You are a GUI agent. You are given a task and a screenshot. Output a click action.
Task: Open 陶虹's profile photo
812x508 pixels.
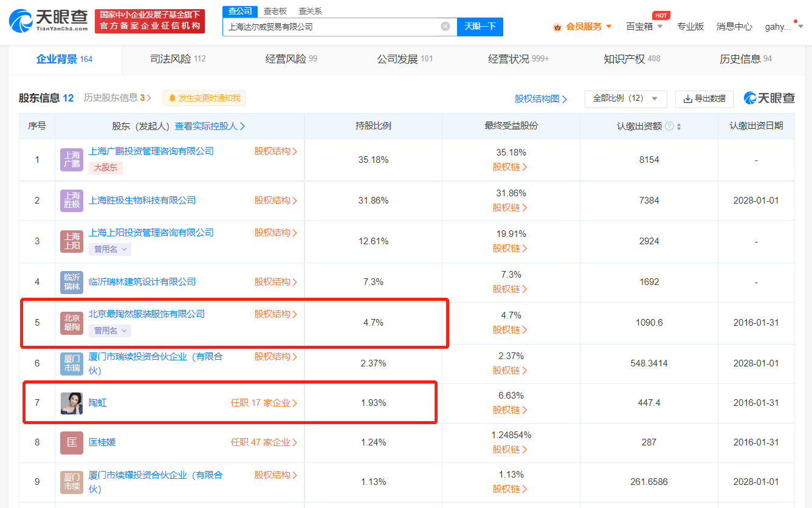point(72,403)
